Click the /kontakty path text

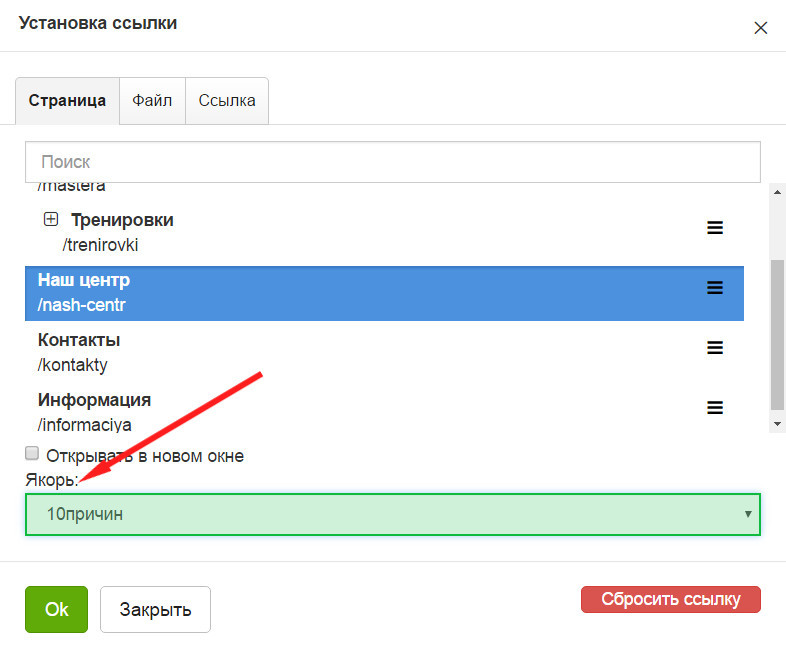(x=73, y=365)
